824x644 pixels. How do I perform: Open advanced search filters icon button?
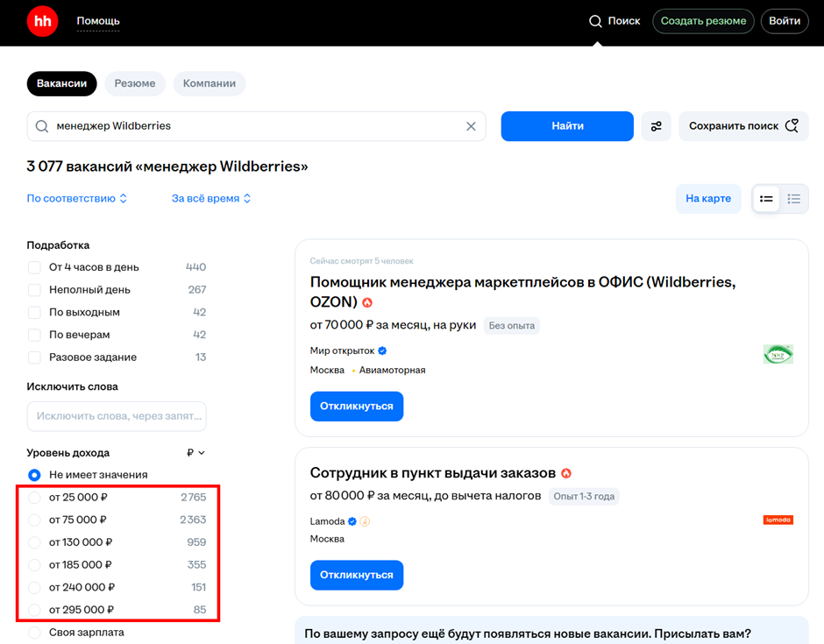click(656, 126)
